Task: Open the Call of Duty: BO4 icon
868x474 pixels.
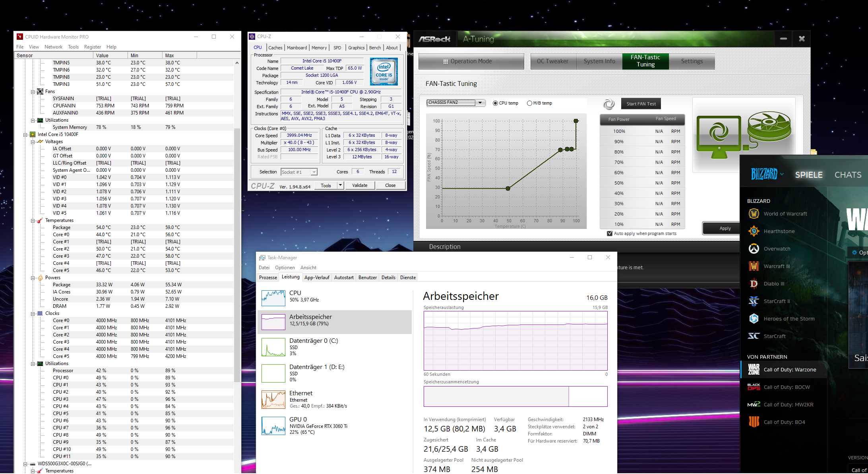Action: pyautogui.click(x=754, y=422)
